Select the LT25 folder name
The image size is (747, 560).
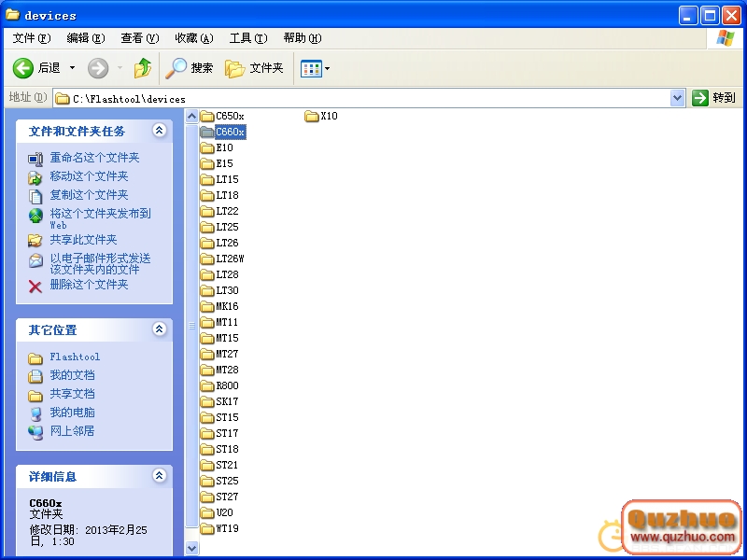coord(227,227)
